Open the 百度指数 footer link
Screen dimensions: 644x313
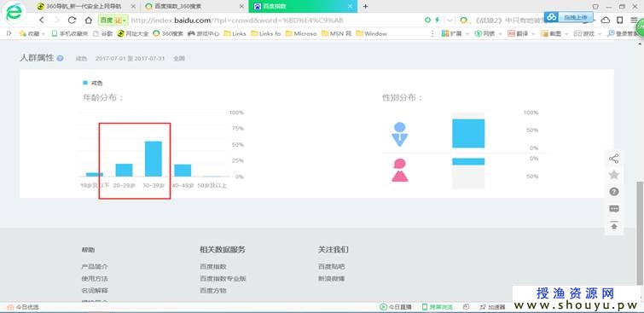[213, 267]
